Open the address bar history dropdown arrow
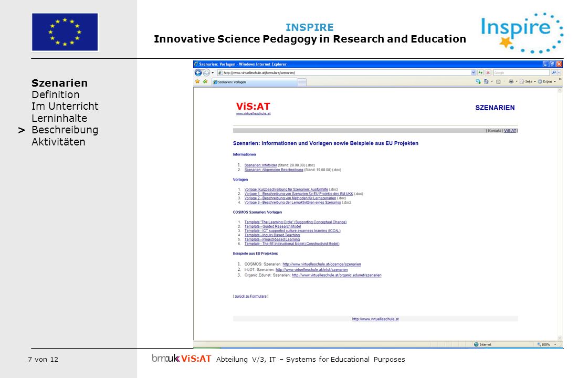The width and height of the screenshot is (588, 378). (x=473, y=73)
